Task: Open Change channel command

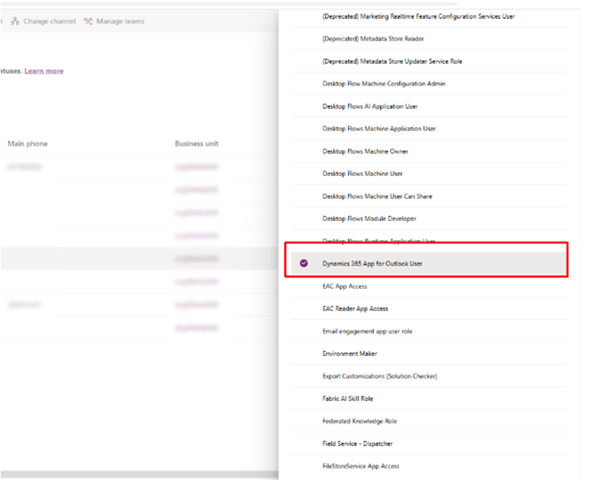Action: (x=43, y=21)
